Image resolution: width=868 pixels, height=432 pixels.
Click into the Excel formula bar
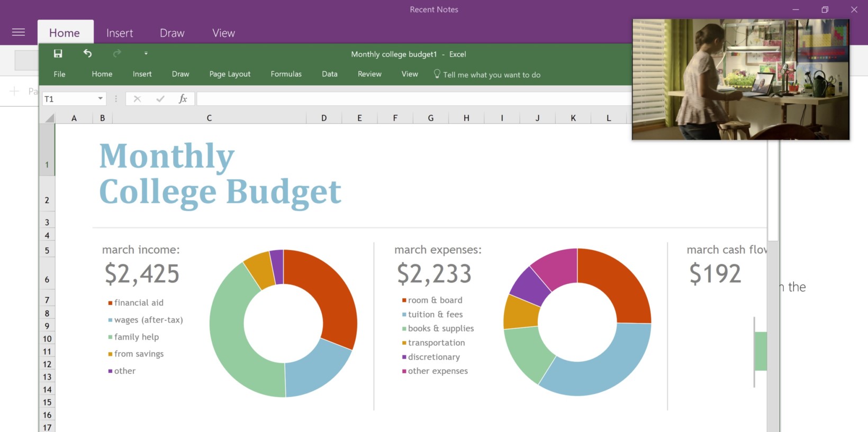tap(414, 99)
